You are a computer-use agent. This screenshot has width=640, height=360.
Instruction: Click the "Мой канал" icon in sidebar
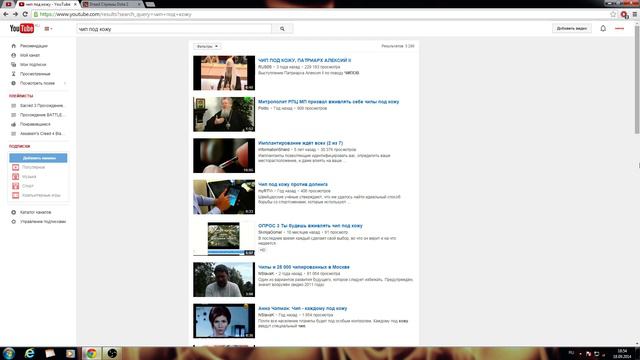[x=13, y=55]
